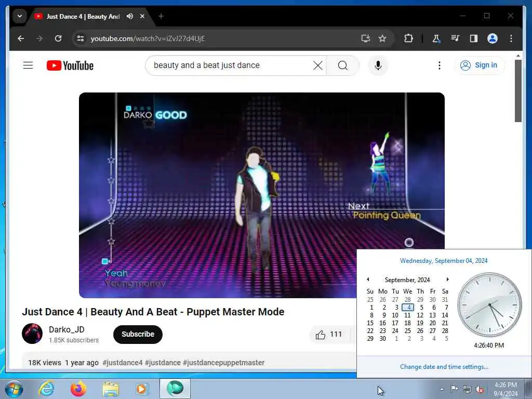Open Darko_JD channel avatar
This screenshot has height=399, width=532.
point(32,334)
